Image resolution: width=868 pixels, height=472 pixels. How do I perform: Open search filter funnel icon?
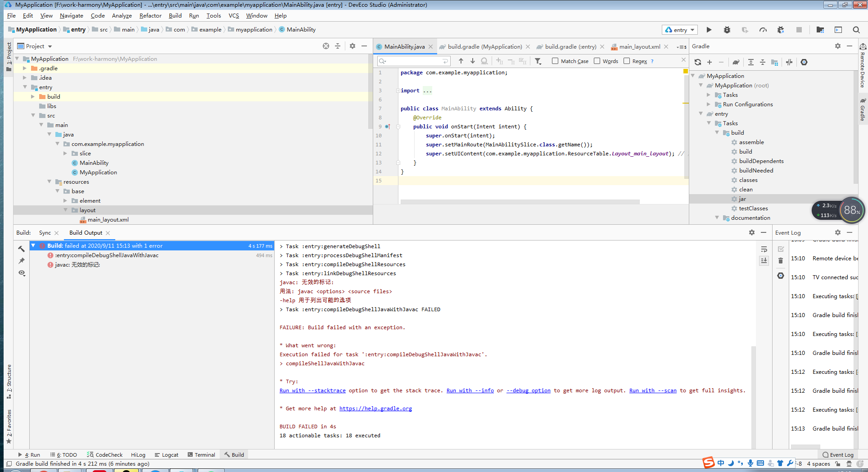[538, 61]
